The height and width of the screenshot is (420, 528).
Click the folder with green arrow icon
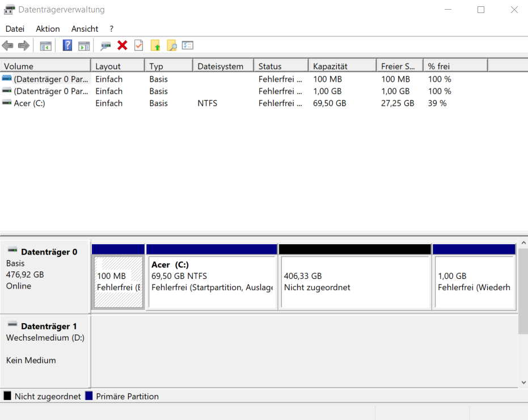(x=155, y=45)
